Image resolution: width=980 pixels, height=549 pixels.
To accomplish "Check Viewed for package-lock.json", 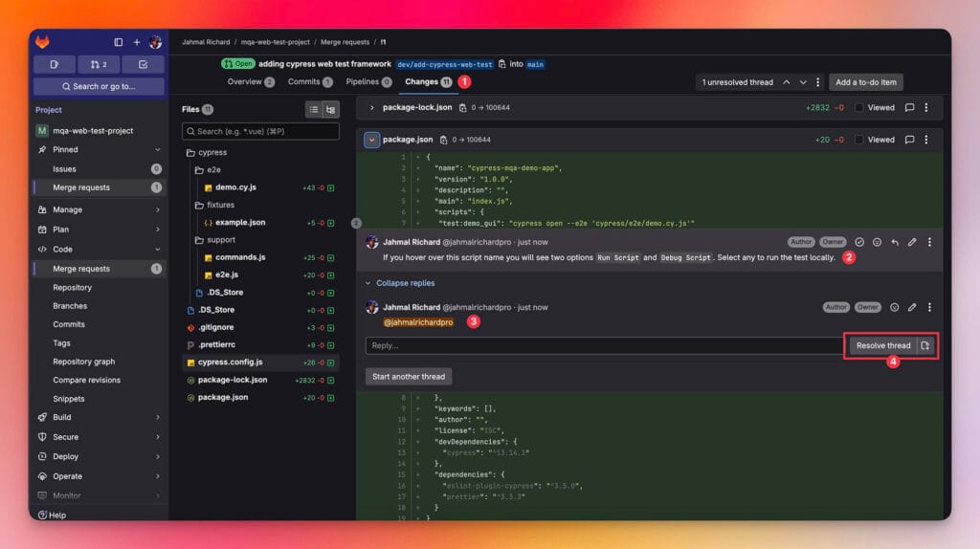I will click(x=858, y=107).
